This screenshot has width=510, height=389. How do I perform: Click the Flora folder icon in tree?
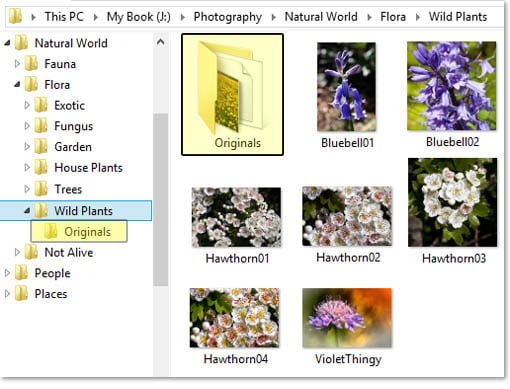click(31, 84)
